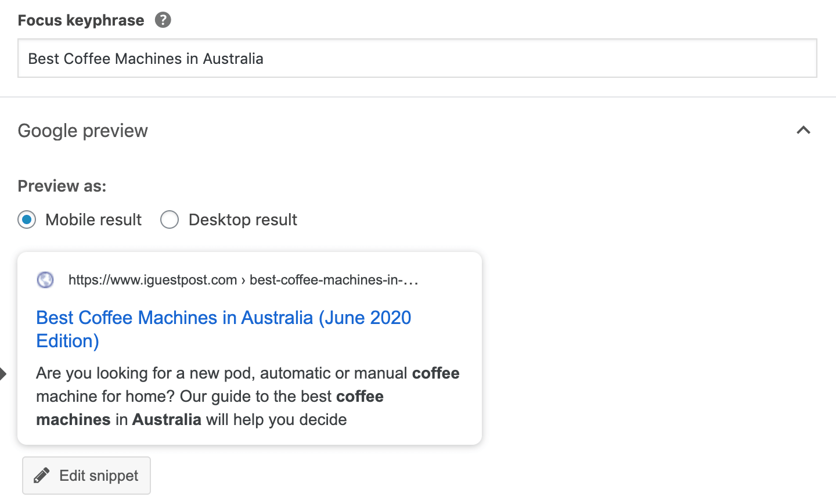This screenshot has width=836, height=504.
Task: Select the Desktop result radio button
Action: 170,220
